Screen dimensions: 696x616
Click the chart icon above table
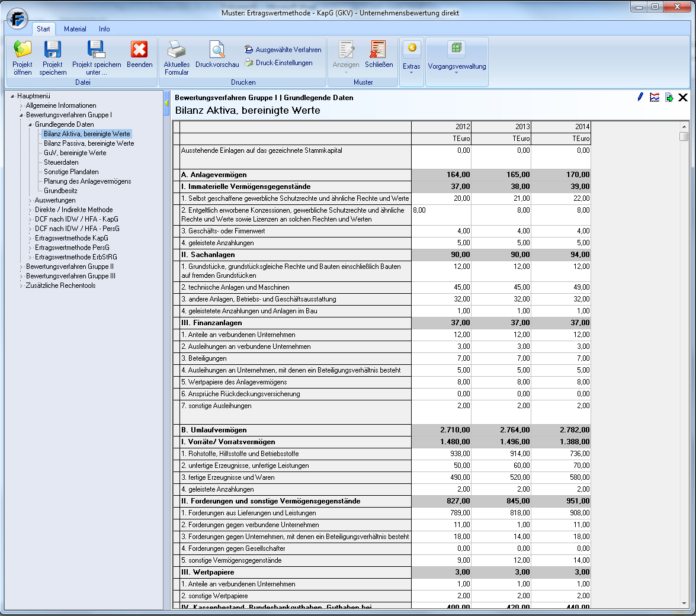click(x=655, y=97)
